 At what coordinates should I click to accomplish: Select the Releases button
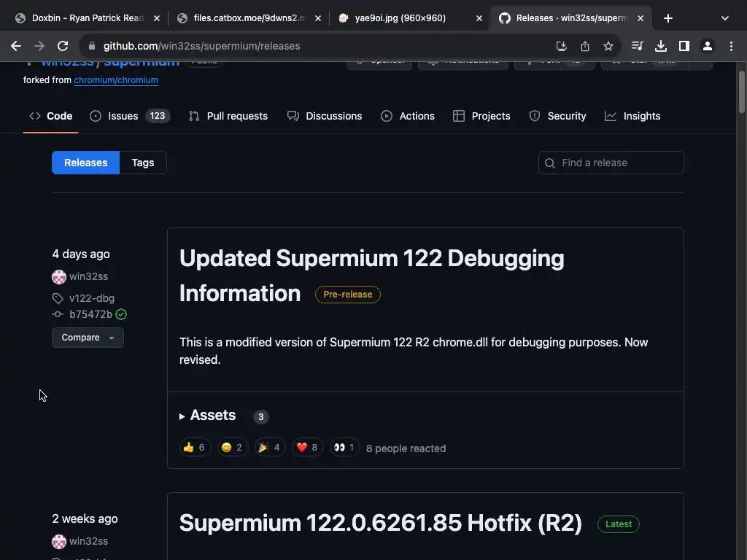(86, 163)
